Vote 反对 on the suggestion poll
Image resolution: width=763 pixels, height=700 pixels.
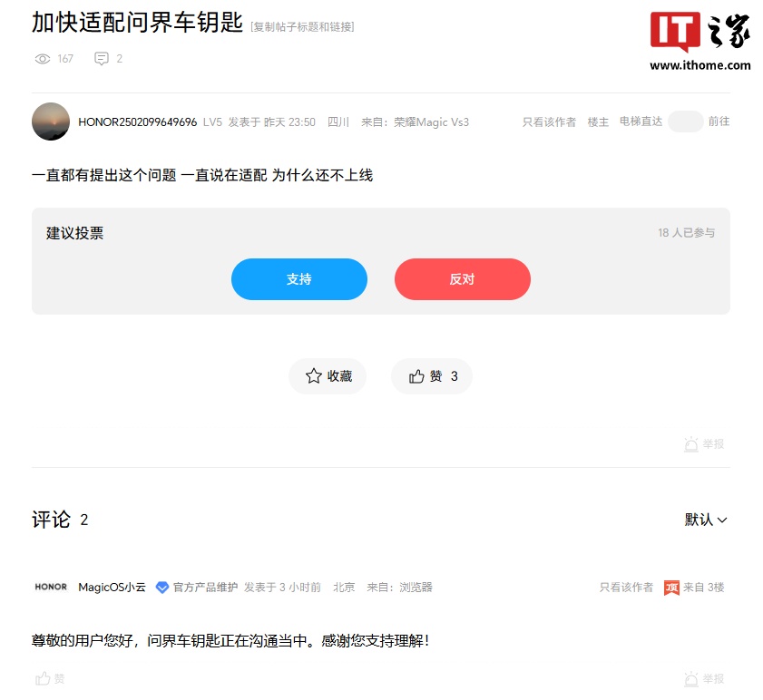click(463, 279)
